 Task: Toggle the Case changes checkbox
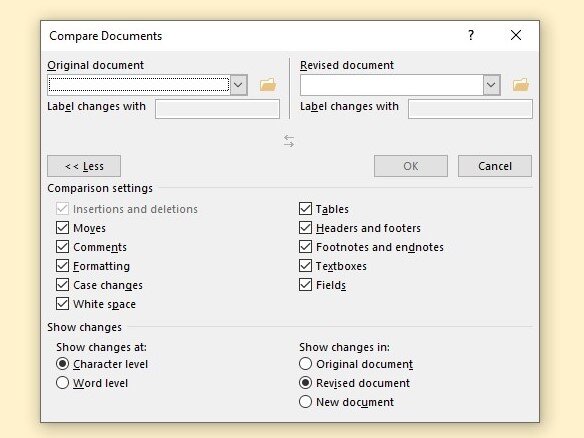tap(62, 285)
